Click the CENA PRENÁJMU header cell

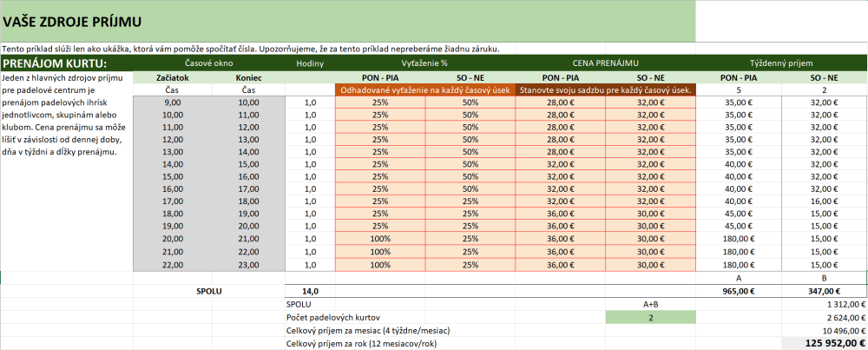605,63
